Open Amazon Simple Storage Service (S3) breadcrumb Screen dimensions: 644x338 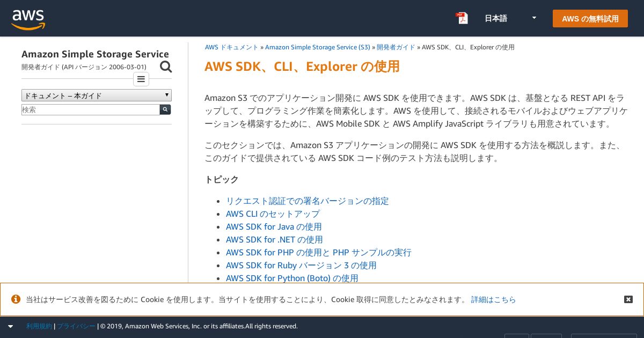point(318,47)
